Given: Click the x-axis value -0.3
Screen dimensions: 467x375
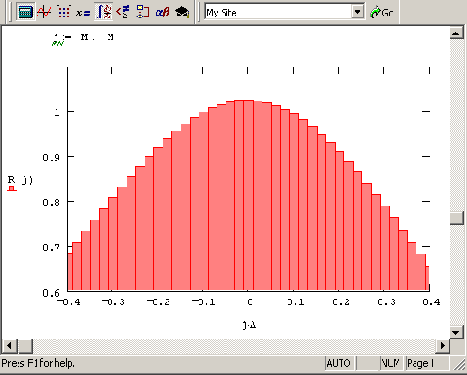Looking at the screenshot, I should point(113,302).
